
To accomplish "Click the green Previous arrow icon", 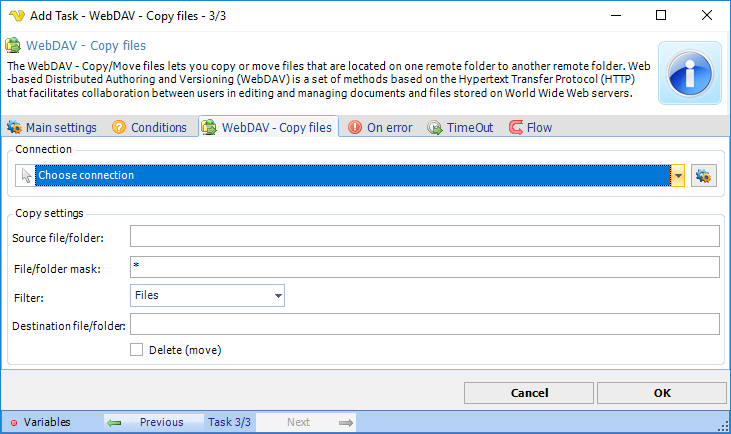I will (x=114, y=422).
